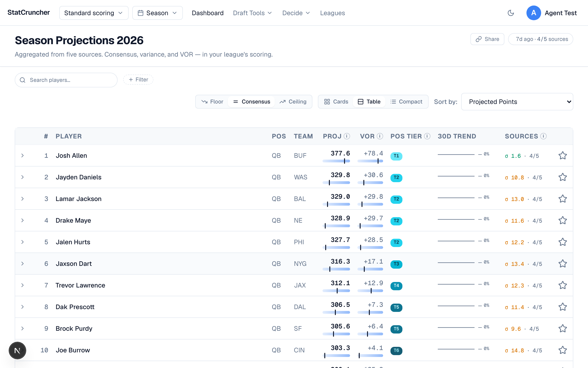Toggle dark mode moon icon
588x368 pixels.
pos(511,13)
